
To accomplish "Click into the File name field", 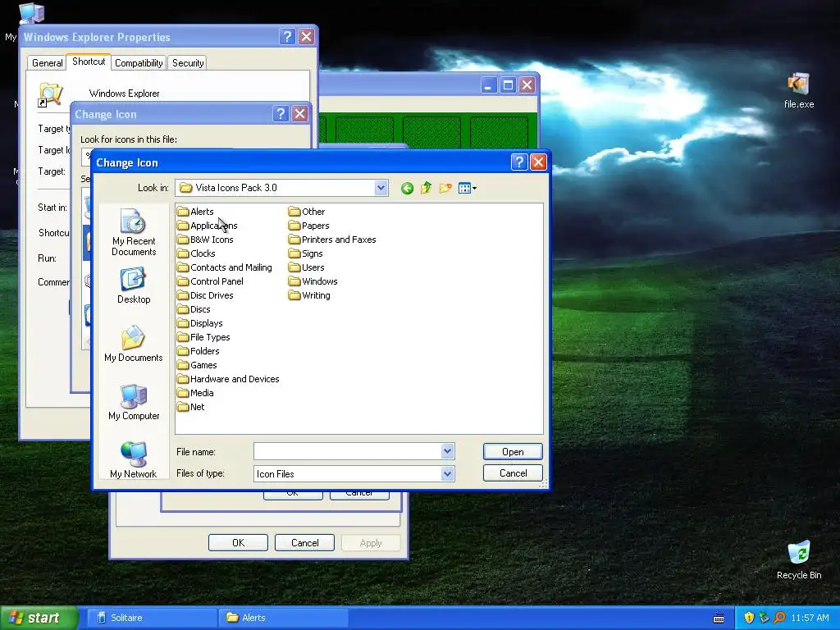I will pos(347,452).
